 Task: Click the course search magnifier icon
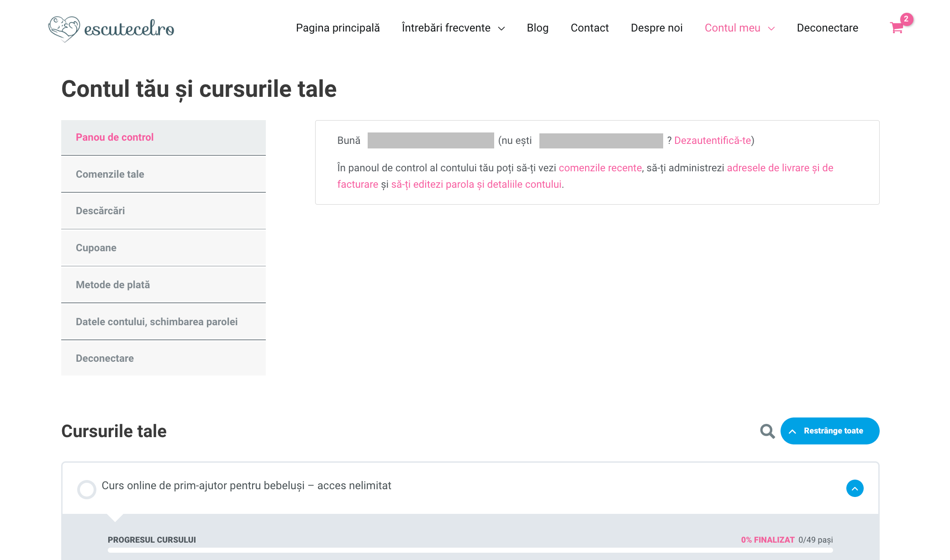[x=767, y=431]
